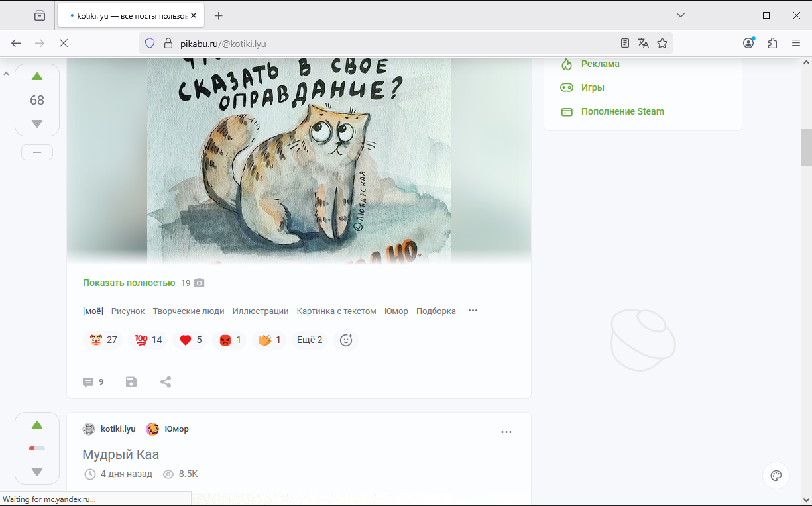
Task: Select the Иллюстрации tag
Action: pos(261,311)
